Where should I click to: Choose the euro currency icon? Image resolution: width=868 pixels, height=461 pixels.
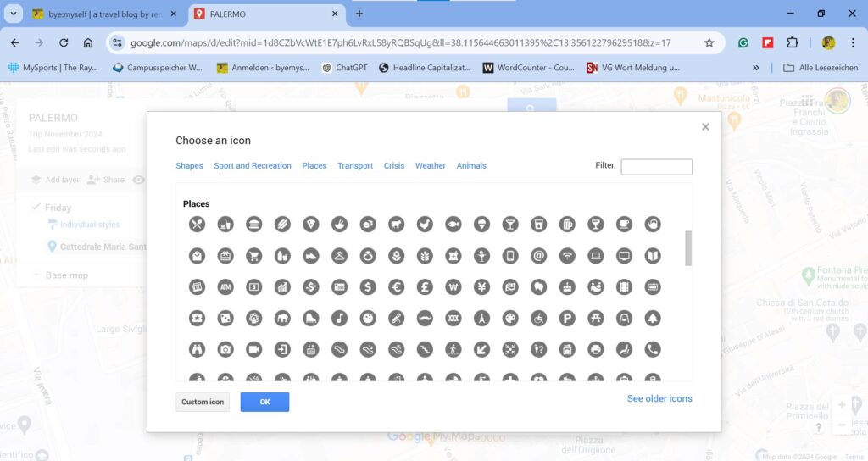point(397,286)
